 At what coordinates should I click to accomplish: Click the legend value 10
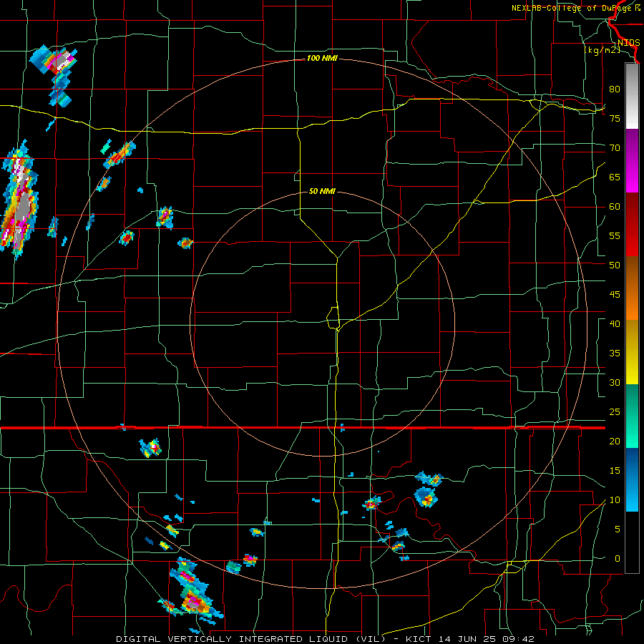[615, 500]
